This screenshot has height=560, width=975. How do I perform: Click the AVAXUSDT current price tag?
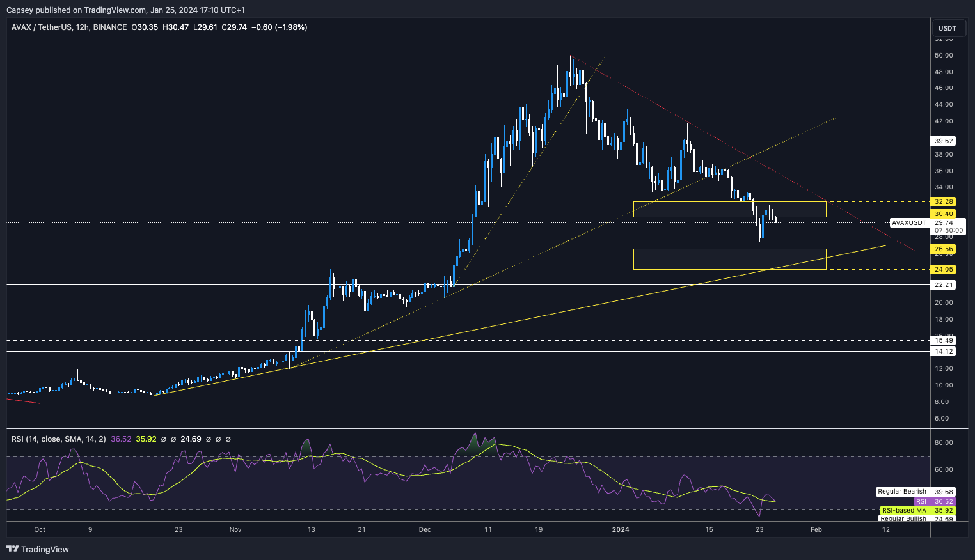[x=908, y=223]
